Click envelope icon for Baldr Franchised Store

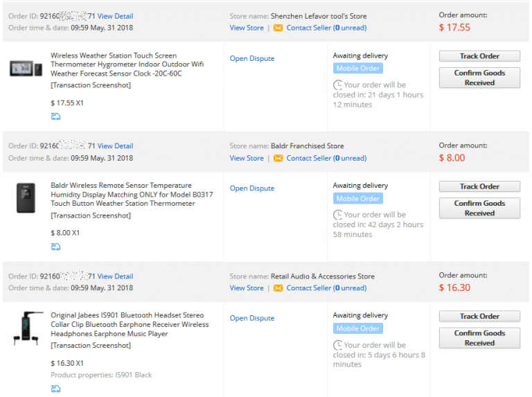tap(278, 158)
